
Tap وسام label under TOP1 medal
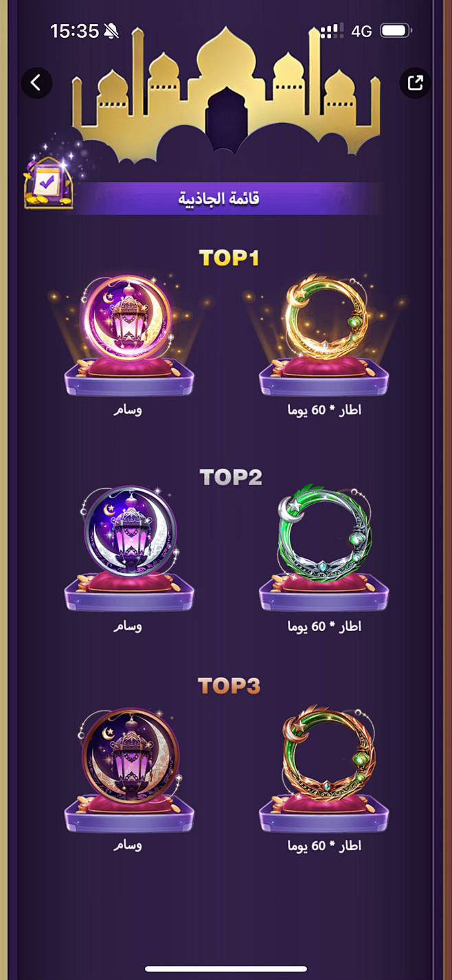[x=128, y=410]
